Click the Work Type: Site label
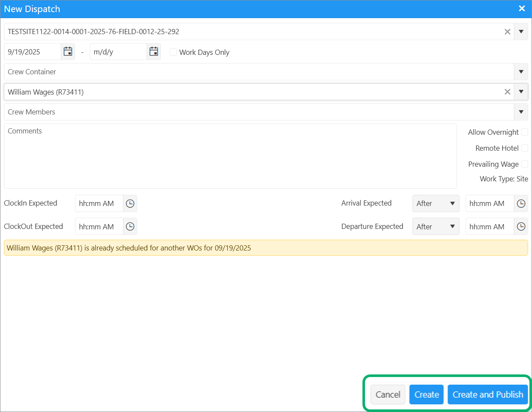Image resolution: width=532 pixels, height=412 pixels. tap(504, 179)
